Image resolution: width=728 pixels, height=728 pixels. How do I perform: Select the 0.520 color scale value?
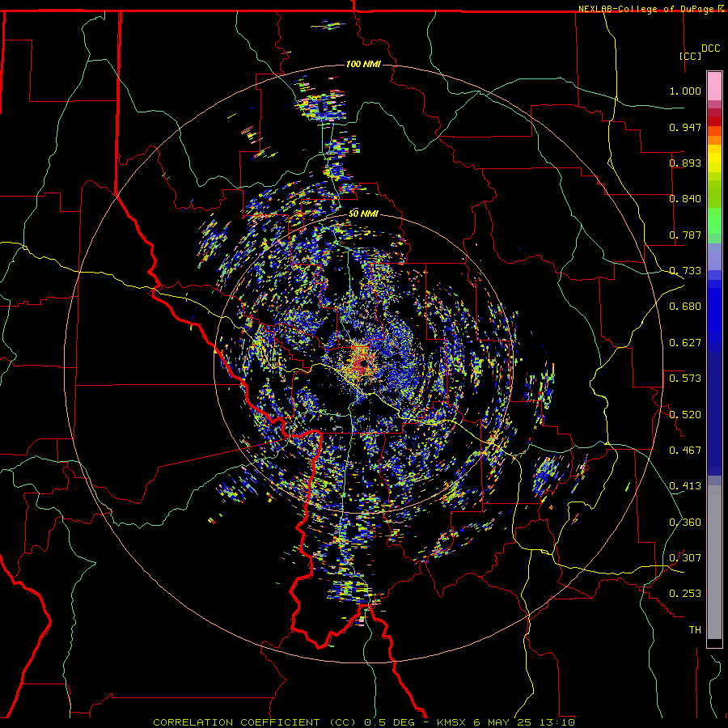[685, 415]
